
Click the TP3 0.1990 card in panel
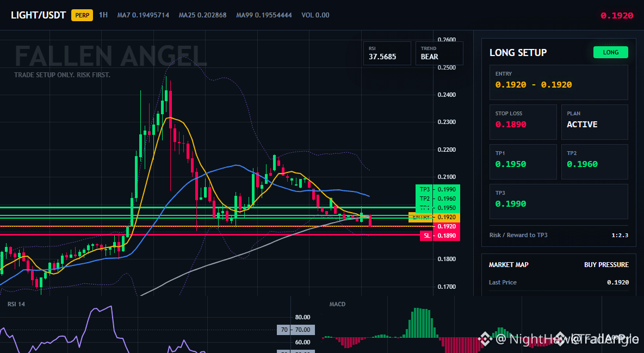tap(559, 201)
